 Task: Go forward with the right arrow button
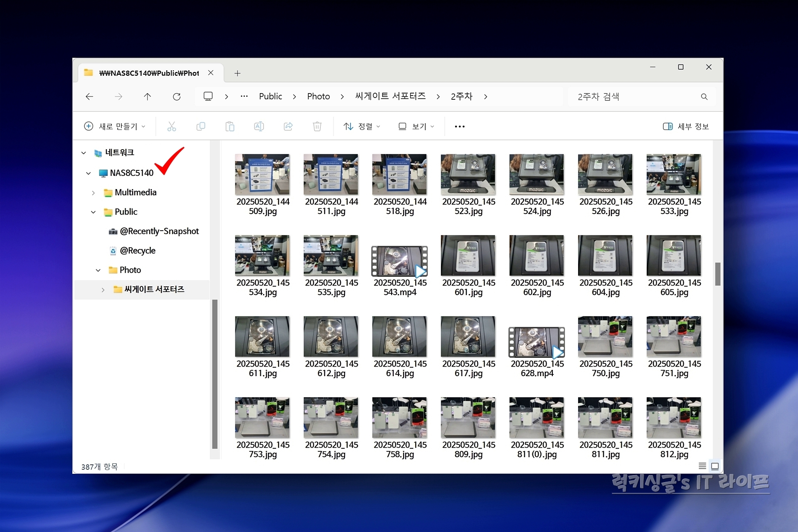[118, 96]
